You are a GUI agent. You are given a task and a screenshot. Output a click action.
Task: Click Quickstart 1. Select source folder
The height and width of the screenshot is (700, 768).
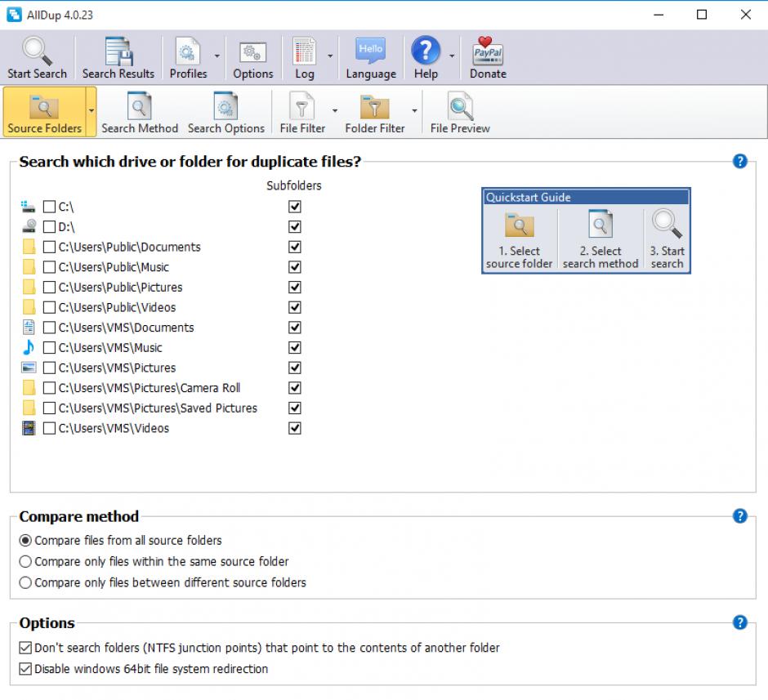pyautogui.click(x=519, y=240)
